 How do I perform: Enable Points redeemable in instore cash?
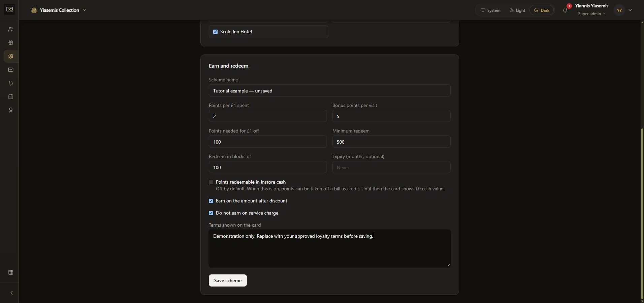coord(211,182)
